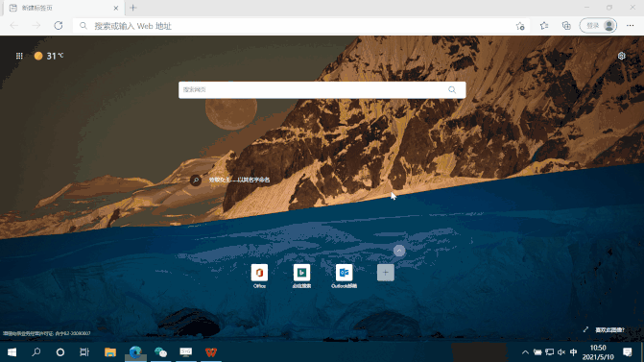Open a new tab with plus button

[x=133, y=8]
